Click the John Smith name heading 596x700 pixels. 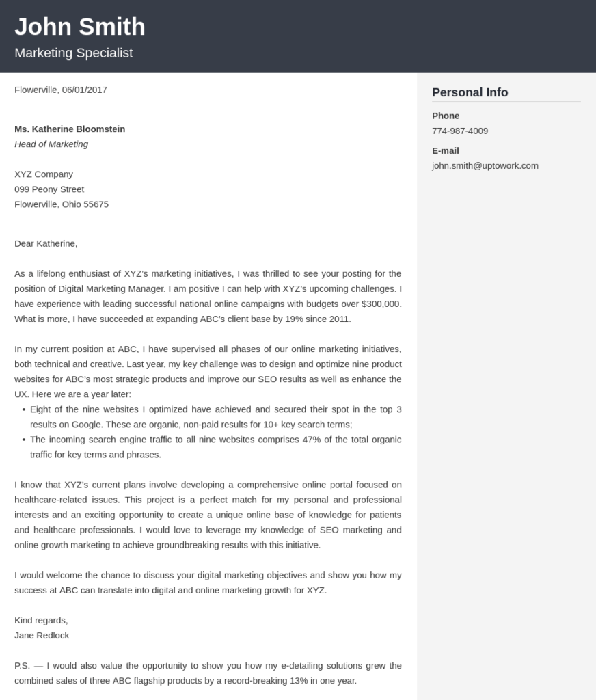(x=80, y=27)
